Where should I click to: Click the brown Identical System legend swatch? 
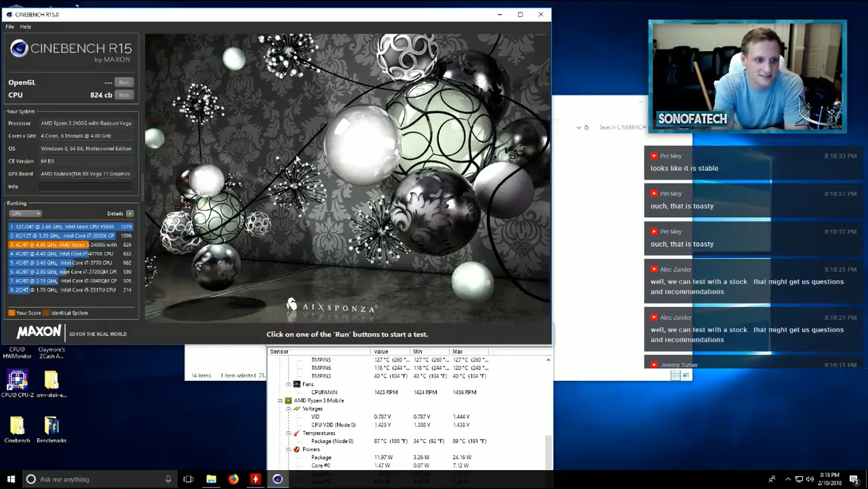pyautogui.click(x=46, y=313)
